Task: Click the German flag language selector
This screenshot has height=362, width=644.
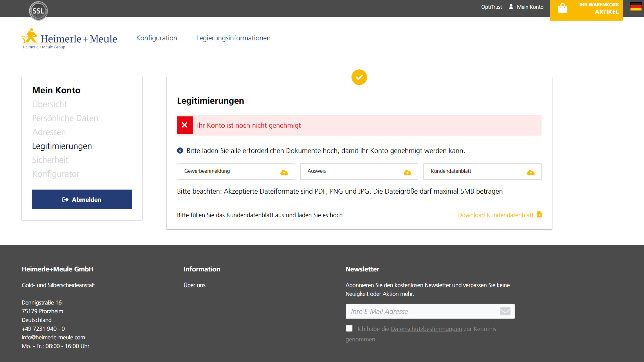Action: [636, 7]
